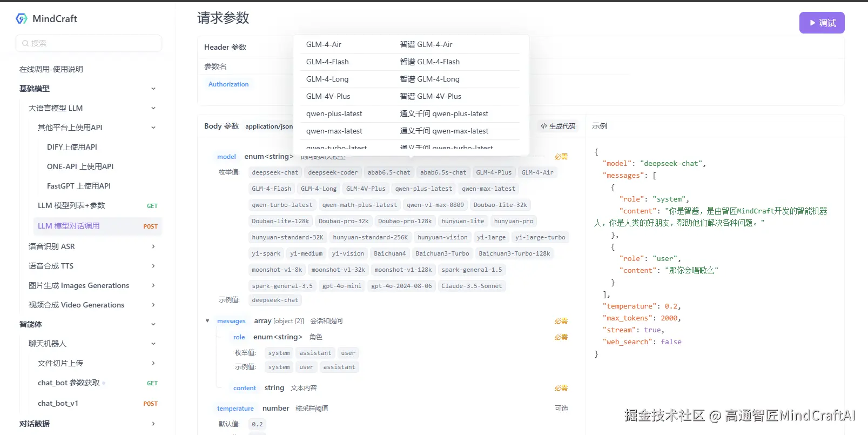Click the 0.2 temperature default value
This screenshot has height=435, width=868.
coord(257,424)
